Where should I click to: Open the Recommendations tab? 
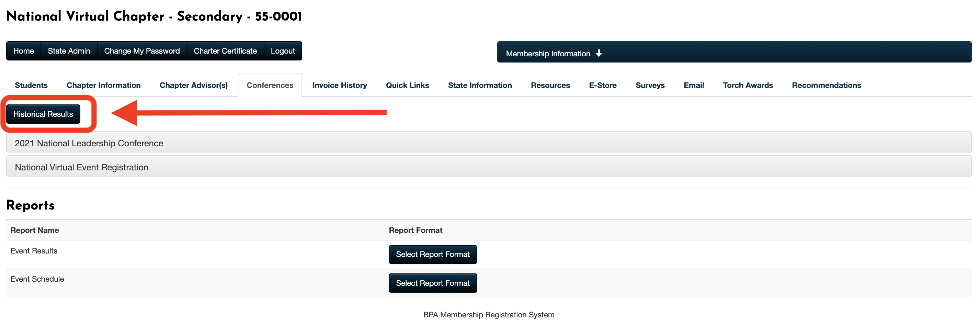pyautogui.click(x=826, y=85)
